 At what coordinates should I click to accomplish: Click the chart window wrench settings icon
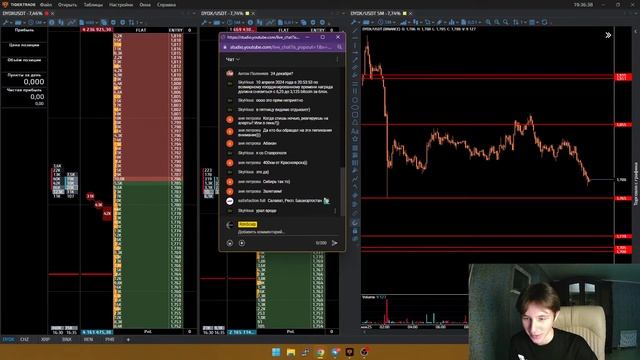coord(354,22)
